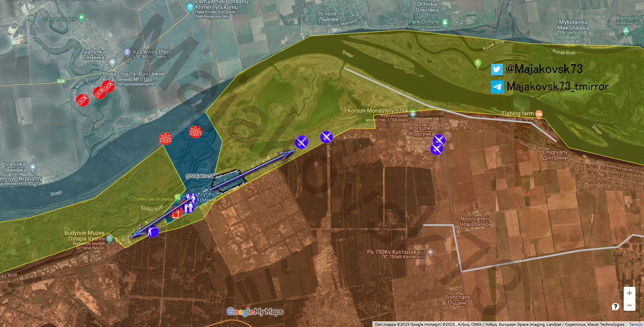Screen dimensions: 644x327
Task: Zoom out with the minus button
Action: point(629,305)
